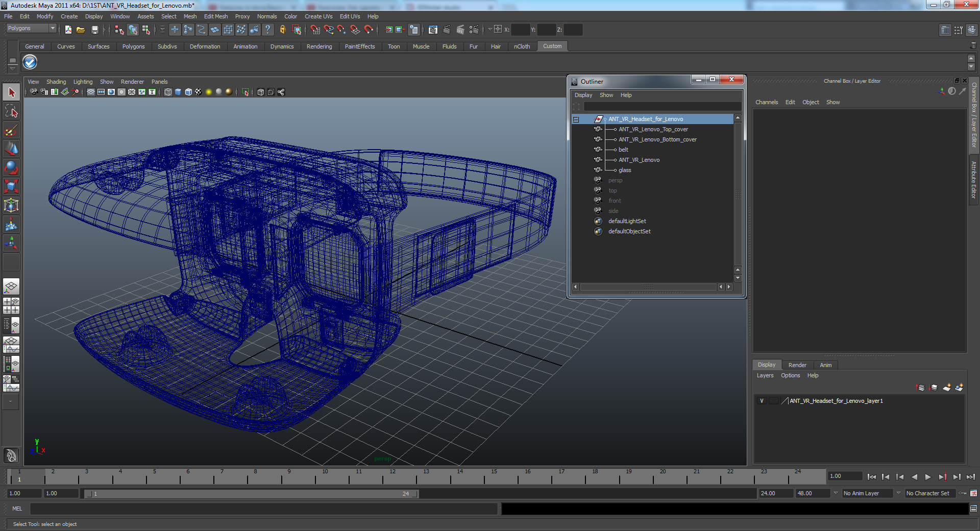The width and height of the screenshot is (980, 531).
Task: Open the Create UVs menu
Action: pos(318,16)
